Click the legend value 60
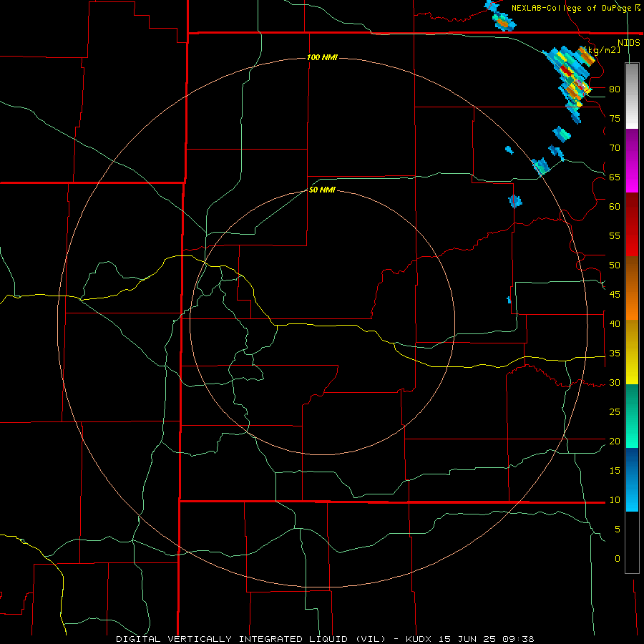This screenshot has width=644, height=644. click(x=615, y=207)
